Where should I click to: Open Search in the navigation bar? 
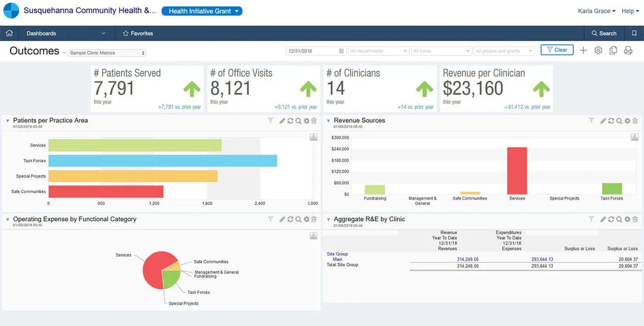[x=603, y=33]
